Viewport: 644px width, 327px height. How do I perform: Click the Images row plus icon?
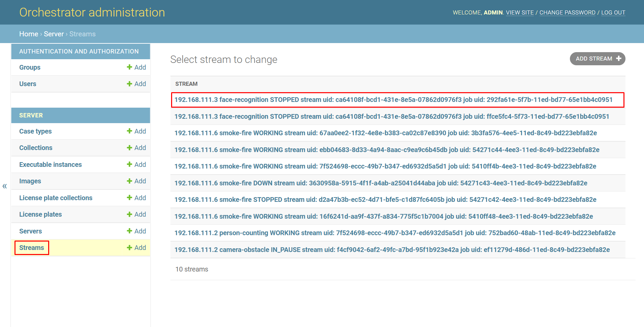click(x=129, y=181)
